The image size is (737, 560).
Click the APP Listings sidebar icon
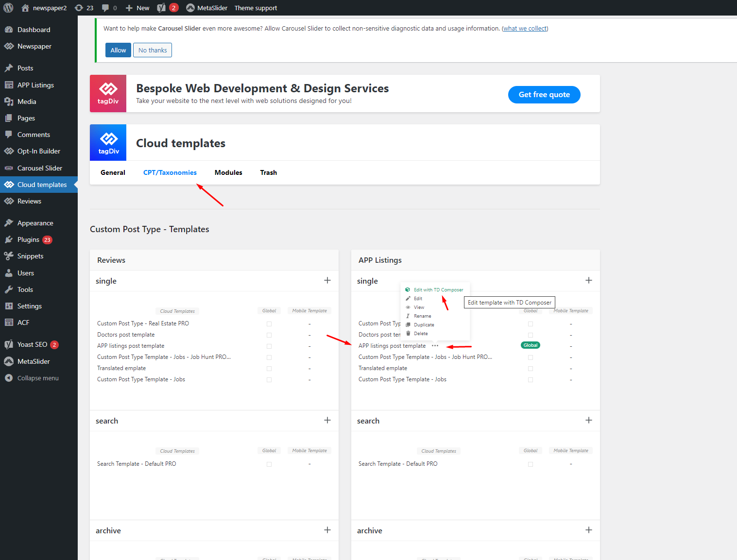(9, 85)
